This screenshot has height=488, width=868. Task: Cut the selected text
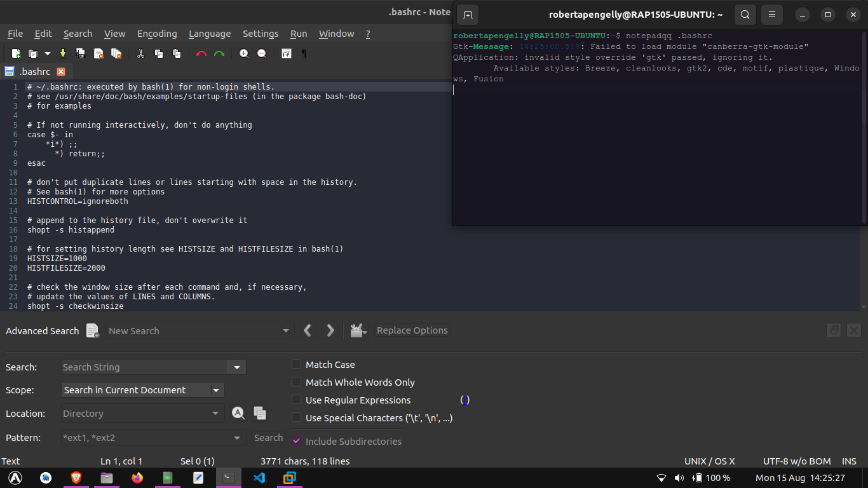tap(140, 53)
